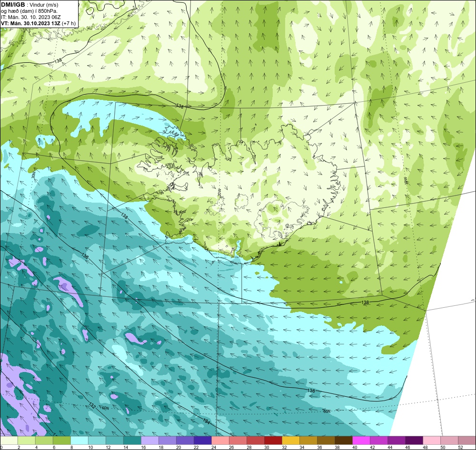Click the dark green swatch between 6 and 8
476x450 pixels.
(62, 440)
